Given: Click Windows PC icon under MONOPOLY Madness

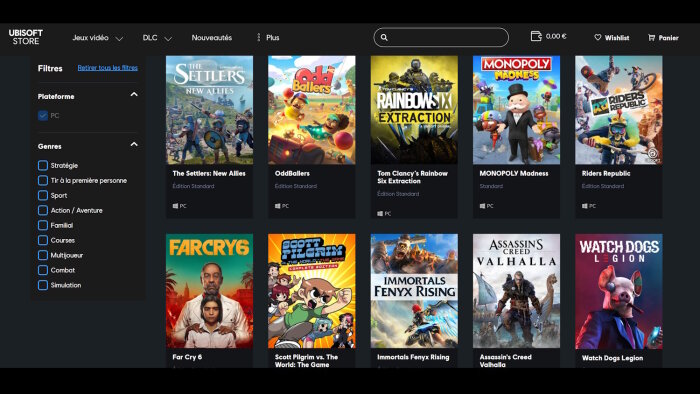Looking at the screenshot, I should [482, 206].
